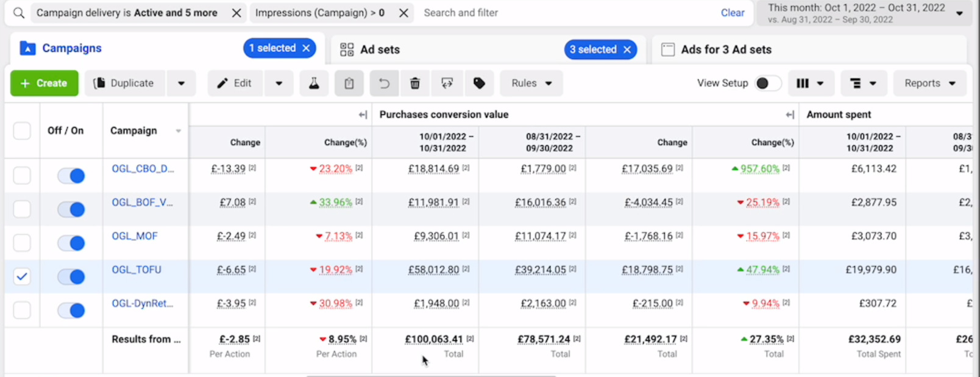Screen dimensions: 980x377
Task: Open the breakdown dropdown
Action: click(864, 83)
